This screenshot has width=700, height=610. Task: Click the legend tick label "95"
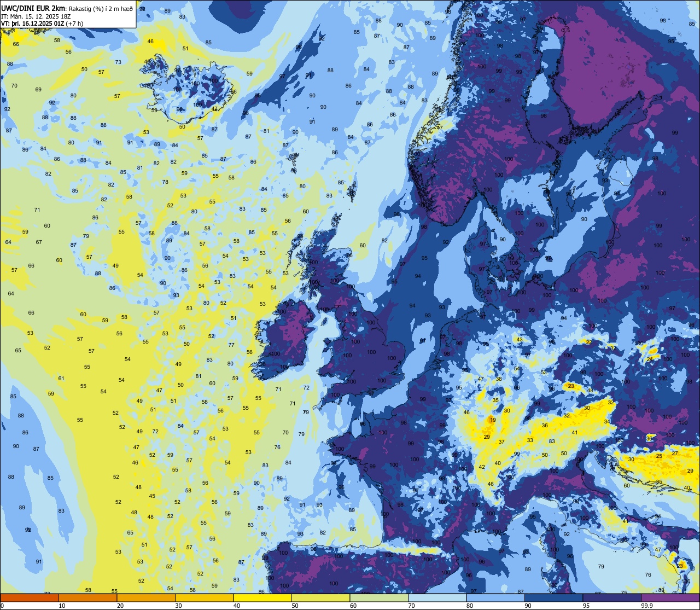(586, 606)
